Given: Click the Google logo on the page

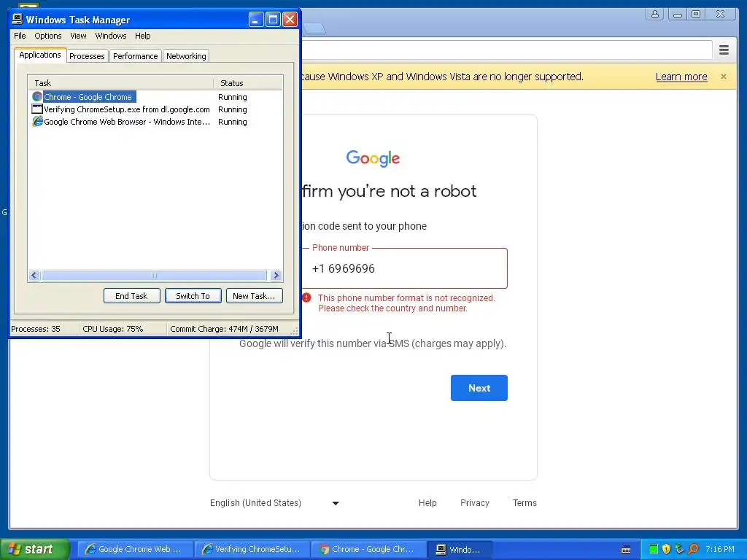Looking at the screenshot, I should point(373,158).
